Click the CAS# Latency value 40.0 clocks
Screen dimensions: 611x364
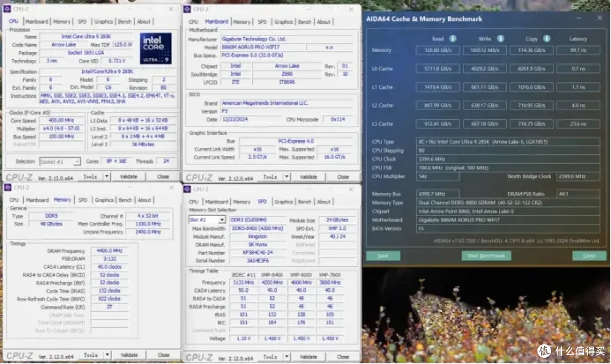coord(110,267)
